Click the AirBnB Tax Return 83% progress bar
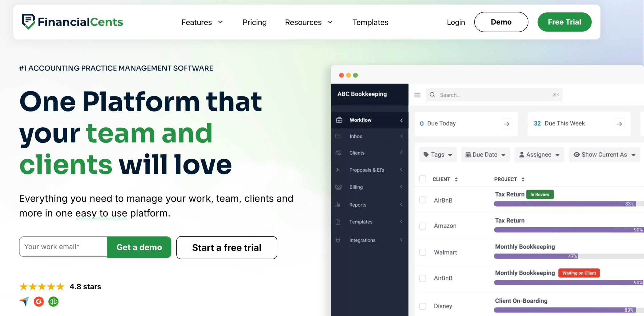Screen dimensions: 644x316 pyautogui.click(x=569, y=204)
